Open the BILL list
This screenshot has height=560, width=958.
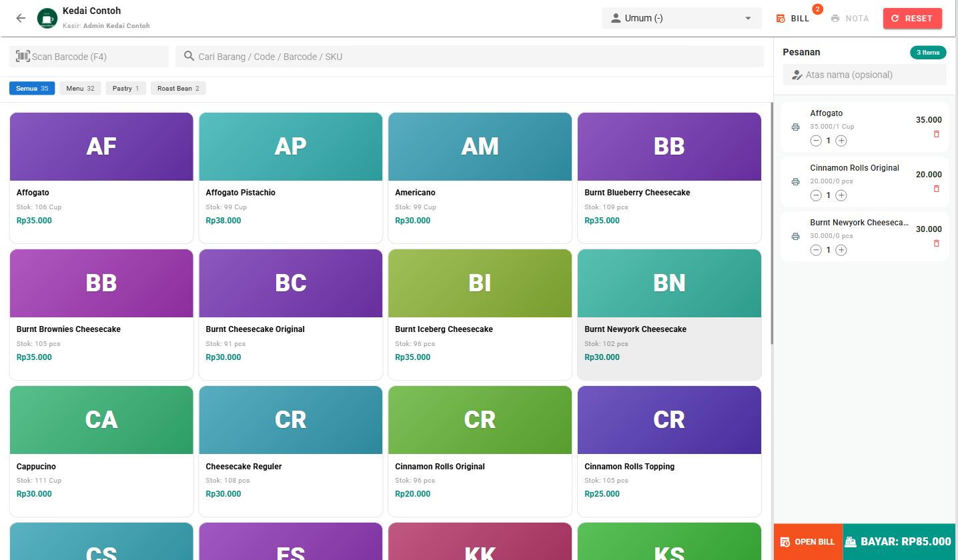click(793, 18)
